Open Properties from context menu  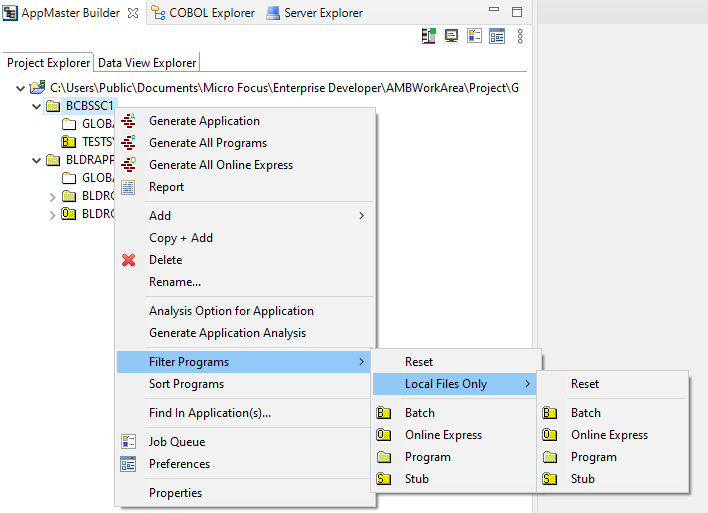[246, 493]
